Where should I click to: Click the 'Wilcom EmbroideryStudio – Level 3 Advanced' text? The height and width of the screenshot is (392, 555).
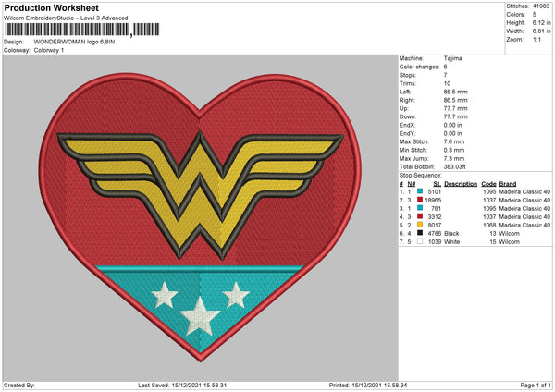66,18
